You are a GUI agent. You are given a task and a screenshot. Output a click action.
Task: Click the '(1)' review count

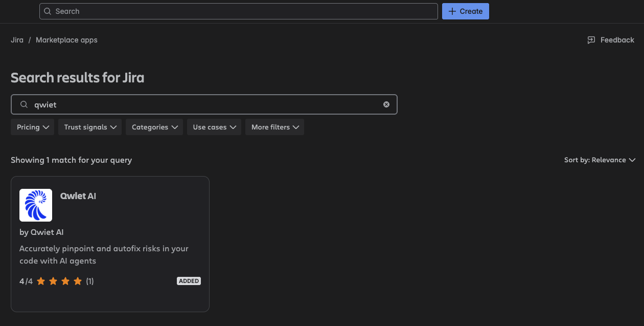coord(90,281)
